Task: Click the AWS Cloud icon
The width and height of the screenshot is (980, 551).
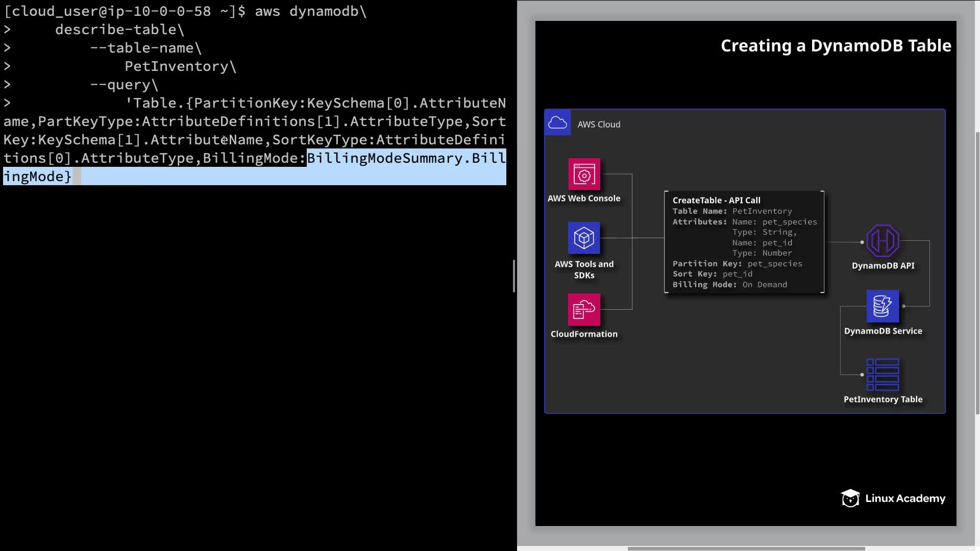Action: tap(557, 123)
